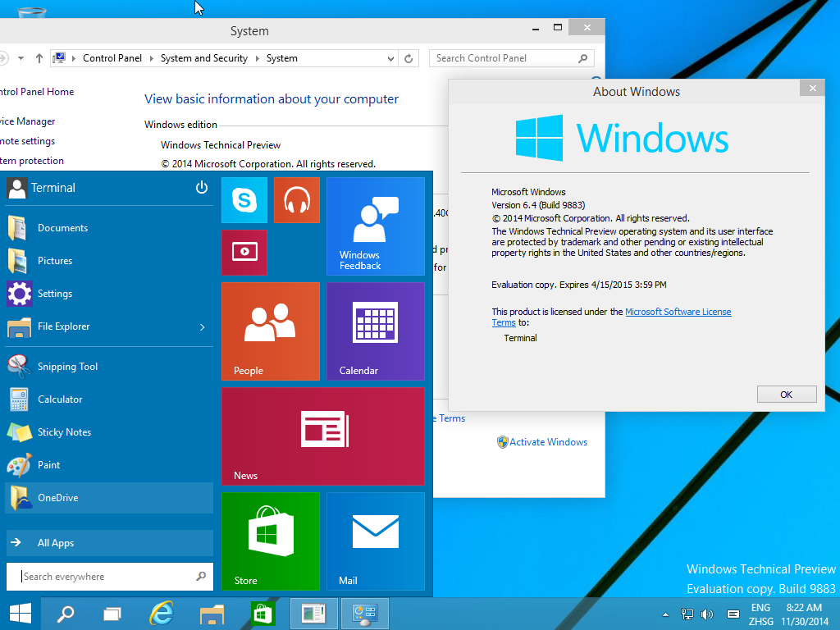Image resolution: width=840 pixels, height=630 pixels.
Task: Click the power button in Start menu
Action: 202,188
